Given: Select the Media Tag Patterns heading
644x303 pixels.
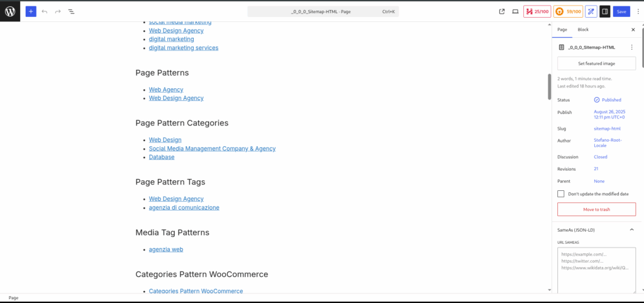Looking at the screenshot, I should 172,232.
